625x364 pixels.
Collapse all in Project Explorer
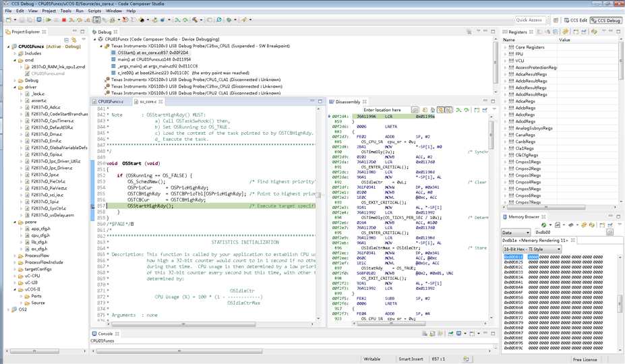(x=66, y=40)
